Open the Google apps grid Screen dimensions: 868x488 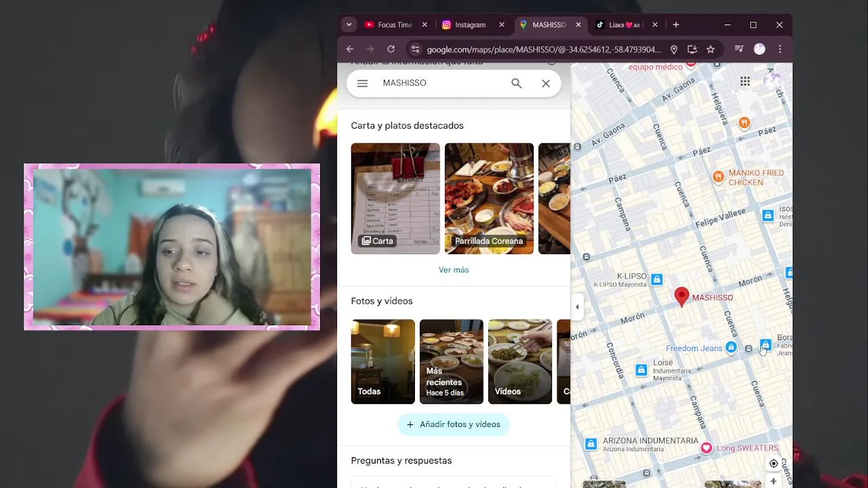click(x=745, y=81)
